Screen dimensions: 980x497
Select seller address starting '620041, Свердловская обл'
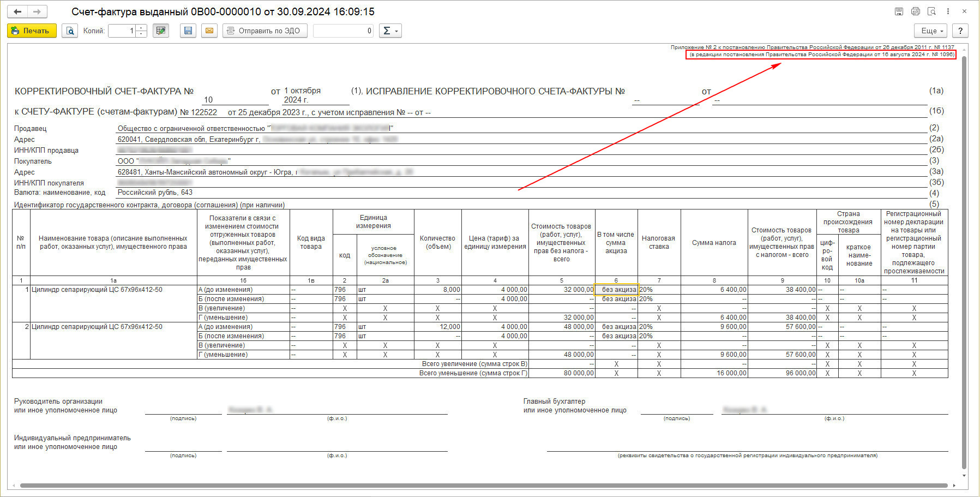point(257,140)
